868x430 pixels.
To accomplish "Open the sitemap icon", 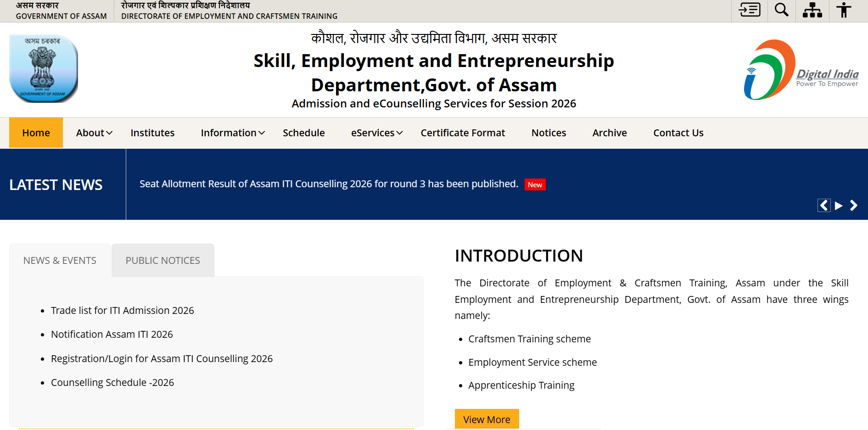I will pos(812,10).
